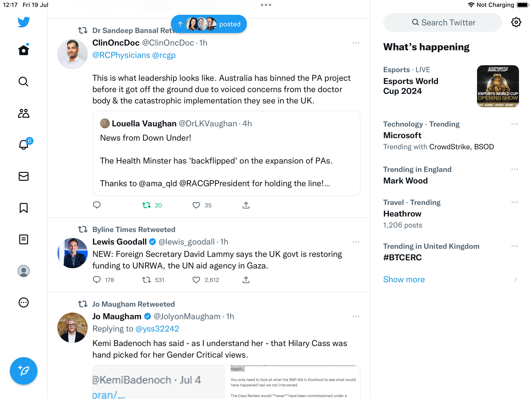Open Notifications bell with 6 badge
This screenshot has width=532, height=399.
click(x=24, y=145)
